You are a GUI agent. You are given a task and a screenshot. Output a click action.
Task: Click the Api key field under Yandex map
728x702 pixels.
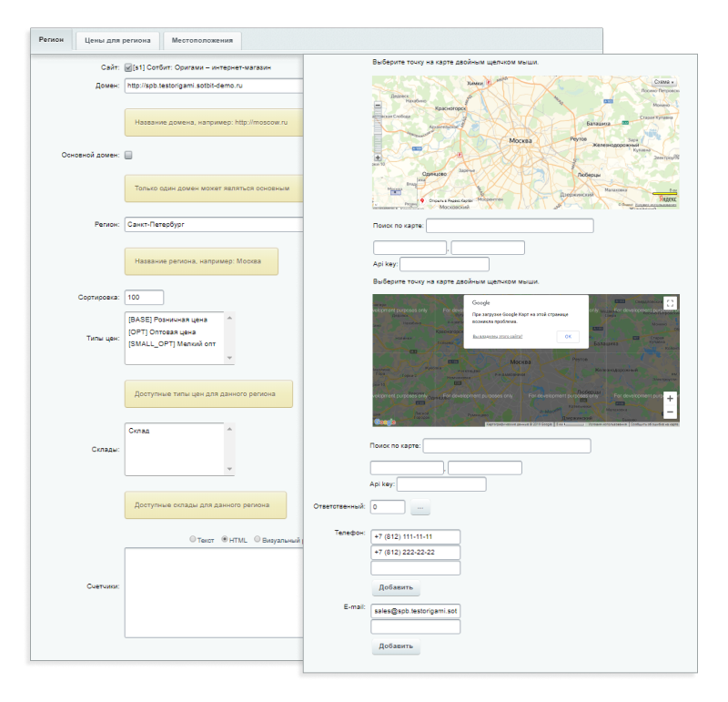tap(444, 264)
